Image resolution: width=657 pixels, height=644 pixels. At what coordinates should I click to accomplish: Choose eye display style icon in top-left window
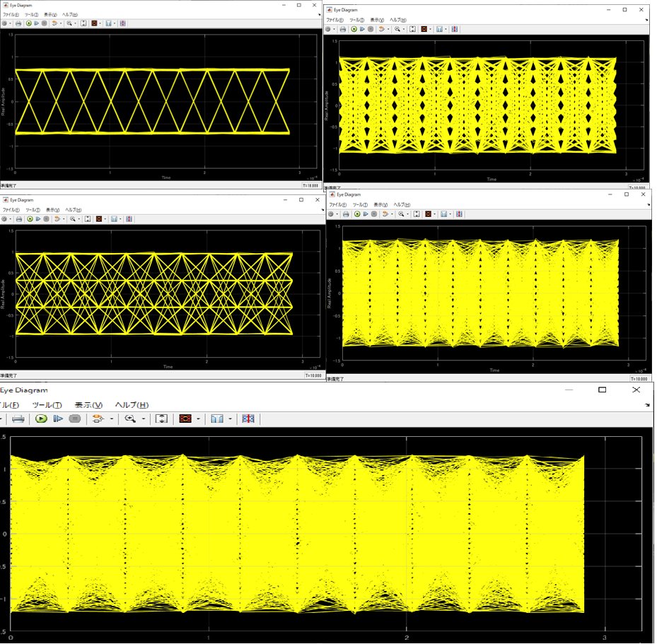click(94, 23)
